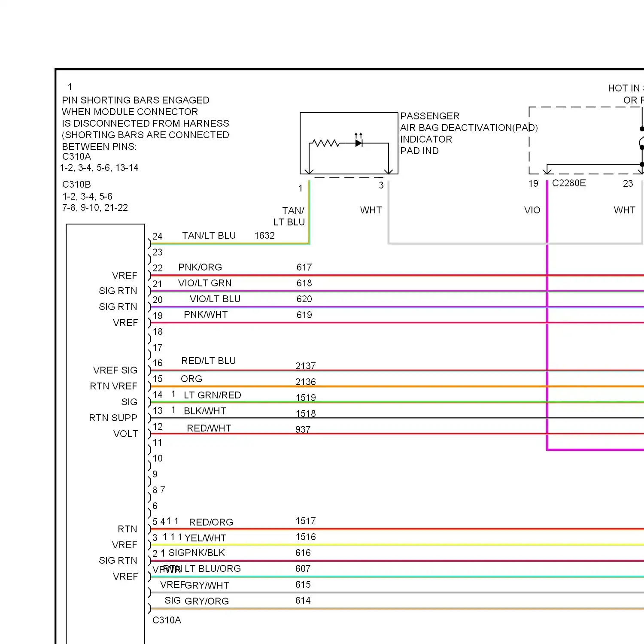Click the 'PNK/ORG' wire color label
Viewport: 644px width, 644px height.
coord(200,267)
